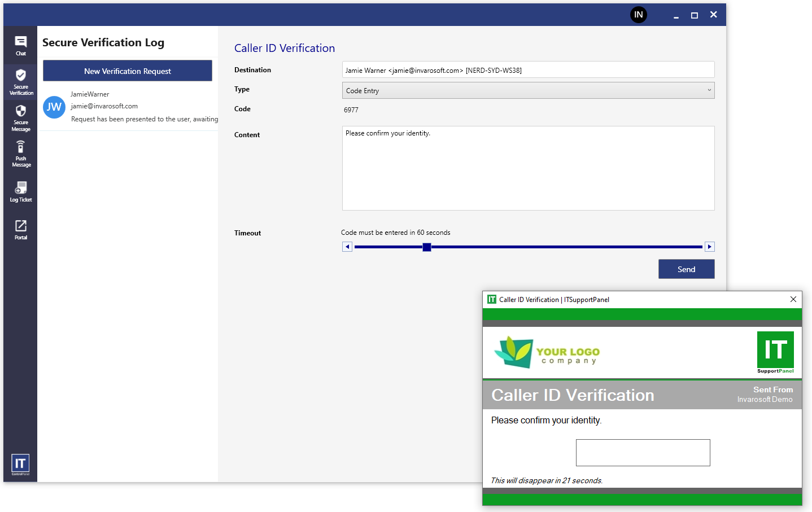Image resolution: width=812 pixels, height=512 pixels.
Task: Click the IT ControlPanel logo icon
Action: [x=20, y=464]
